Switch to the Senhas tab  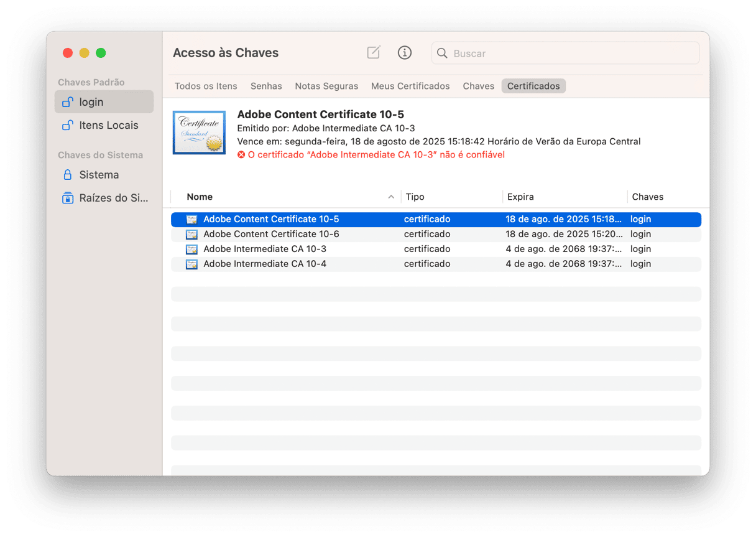(266, 86)
